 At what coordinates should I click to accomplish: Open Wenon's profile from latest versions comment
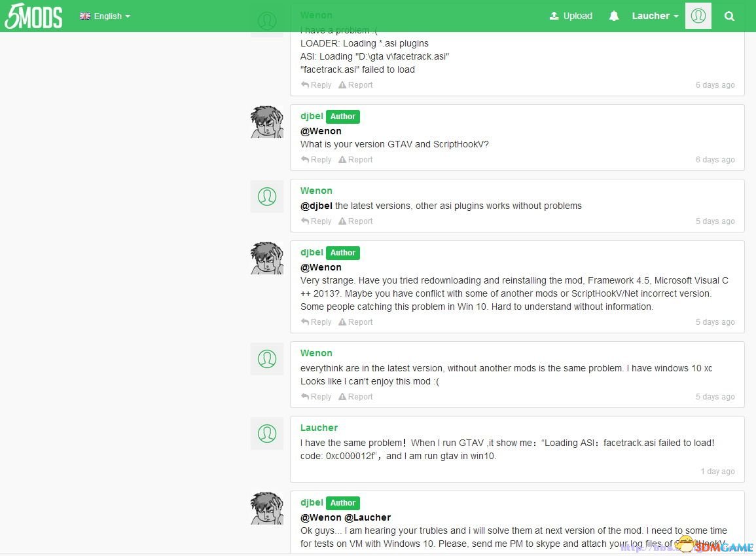pyautogui.click(x=316, y=191)
